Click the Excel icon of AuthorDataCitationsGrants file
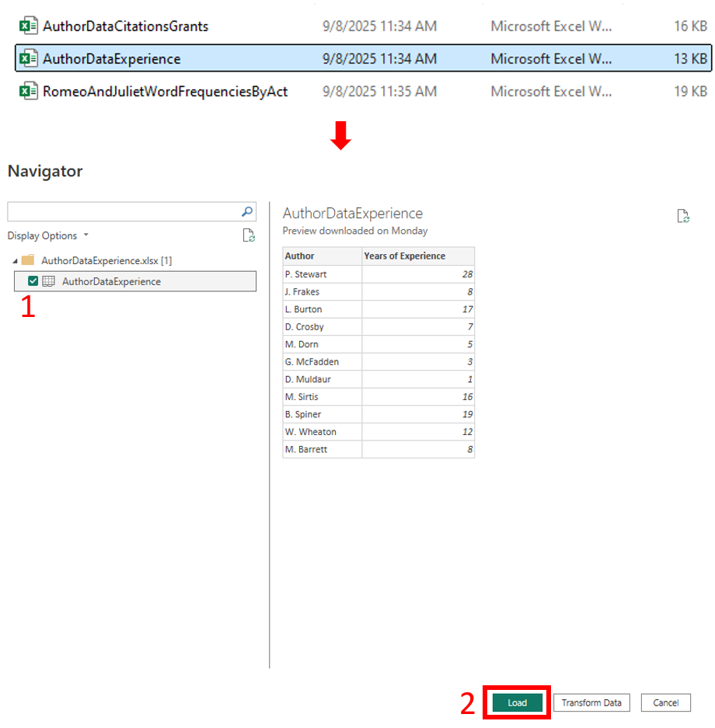715x728 pixels. (x=28, y=26)
